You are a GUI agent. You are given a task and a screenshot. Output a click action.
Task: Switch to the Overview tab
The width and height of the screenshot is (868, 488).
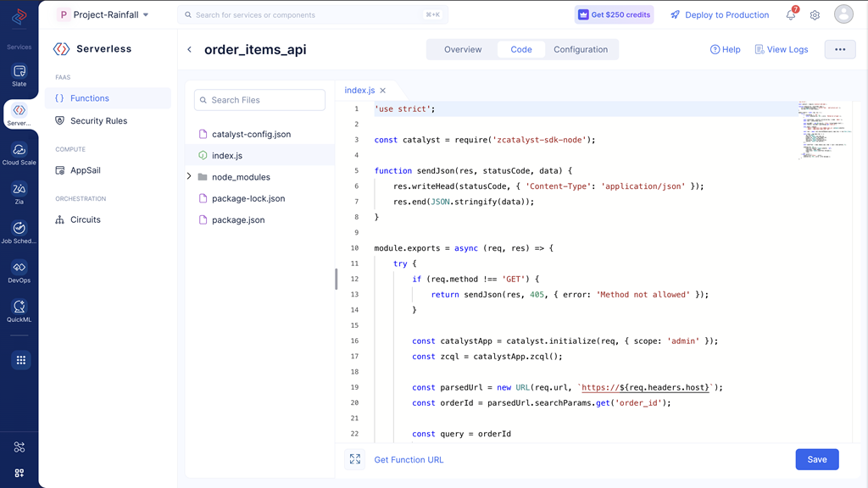tap(463, 49)
